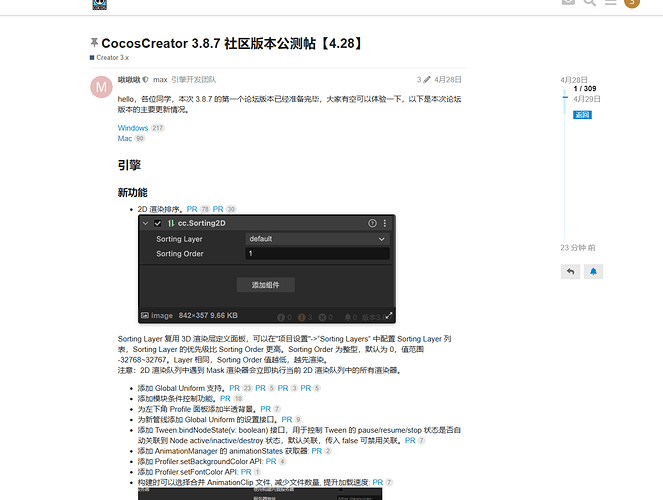Click the max name beside the username
The width and height of the screenshot is (663, 500).
click(x=160, y=79)
